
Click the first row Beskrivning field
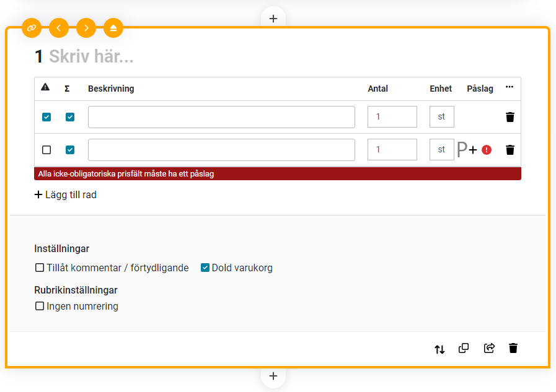(x=222, y=117)
